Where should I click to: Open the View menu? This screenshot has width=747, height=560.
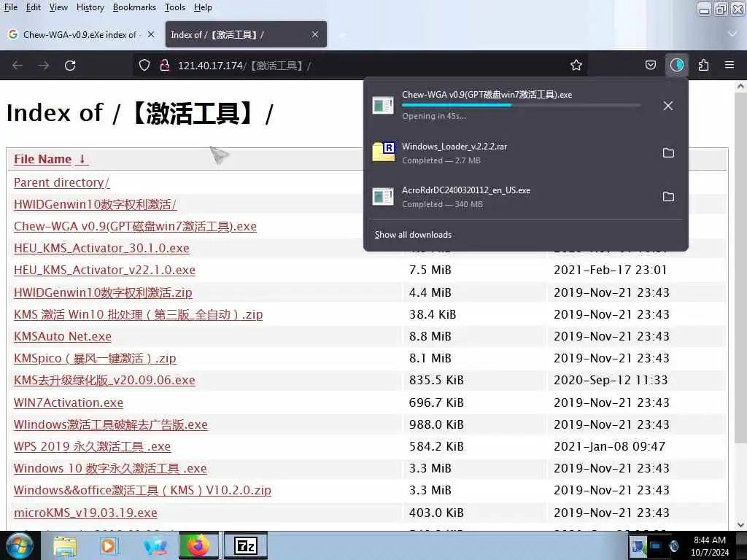[x=58, y=7]
